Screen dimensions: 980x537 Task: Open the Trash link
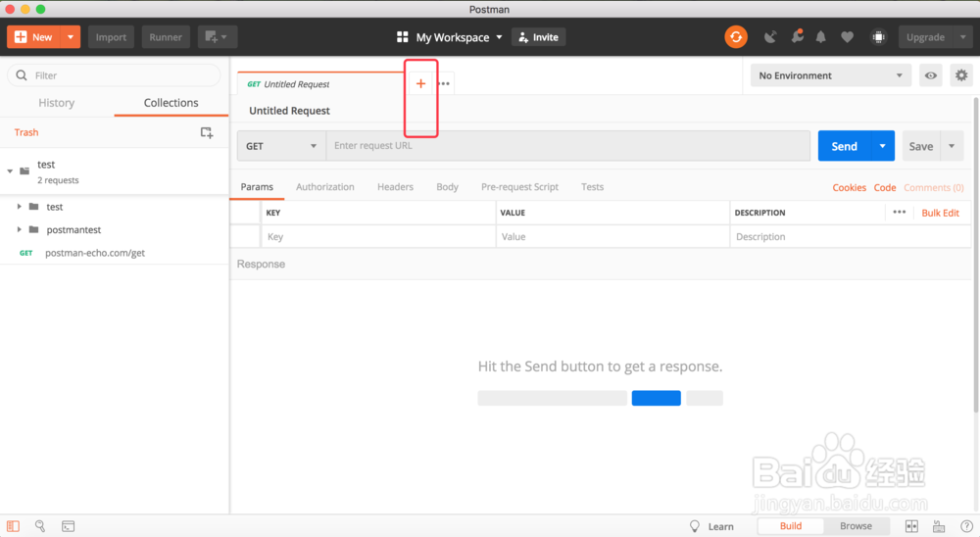tap(26, 132)
